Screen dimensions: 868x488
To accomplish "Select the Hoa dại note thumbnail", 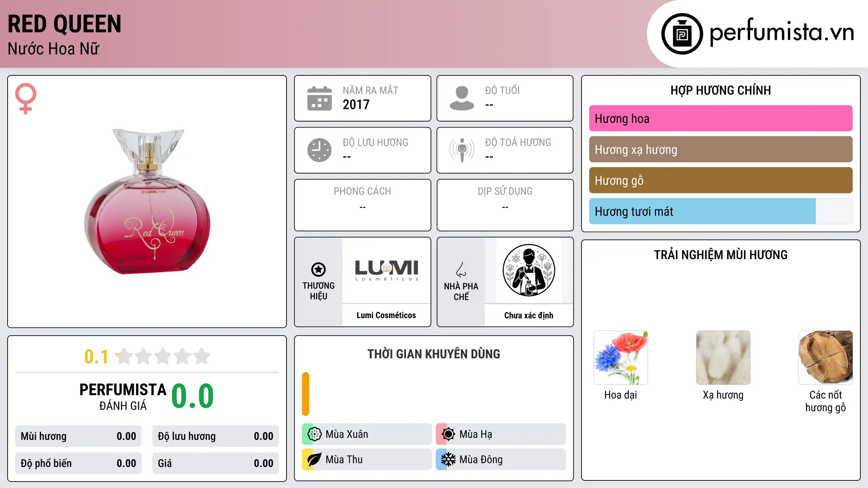I will [x=620, y=358].
